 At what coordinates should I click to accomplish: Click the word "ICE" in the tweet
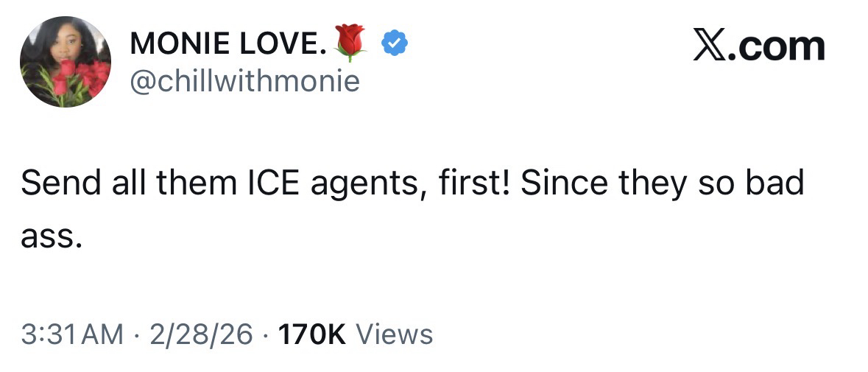pyautogui.click(x=258, y=183)
